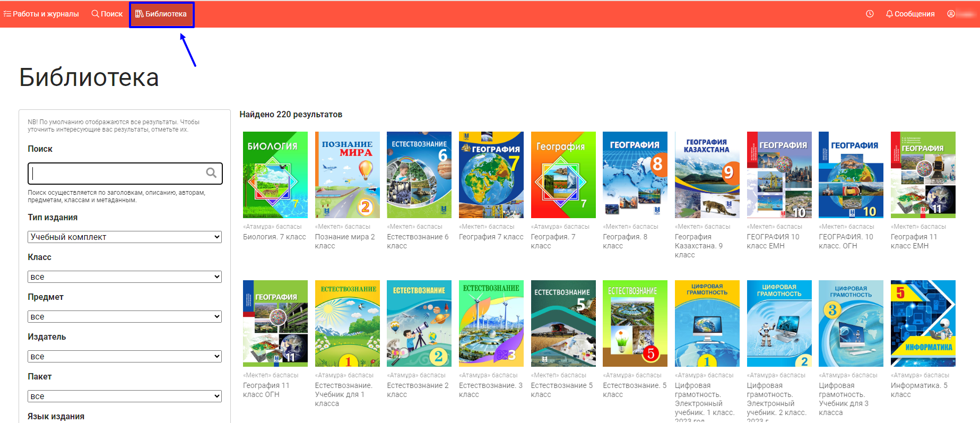Open the Информатика 5 класс book cover
The width and height of the screenshot is (980, 423).
pos(923,323)
